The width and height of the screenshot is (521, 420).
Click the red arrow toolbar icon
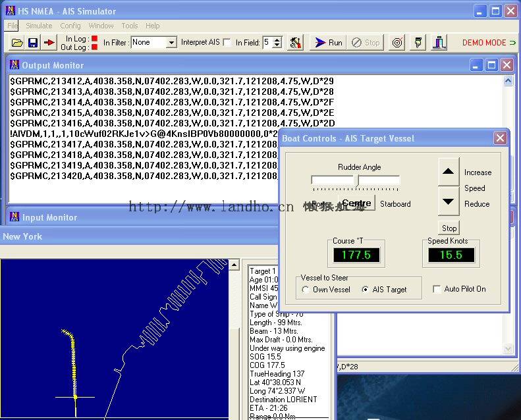click(49, 43)
